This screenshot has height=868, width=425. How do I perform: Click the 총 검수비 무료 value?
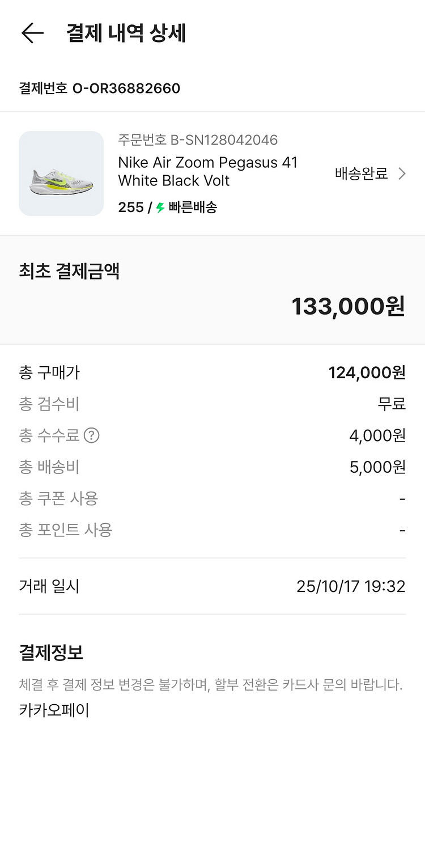(x=392, y=404)
